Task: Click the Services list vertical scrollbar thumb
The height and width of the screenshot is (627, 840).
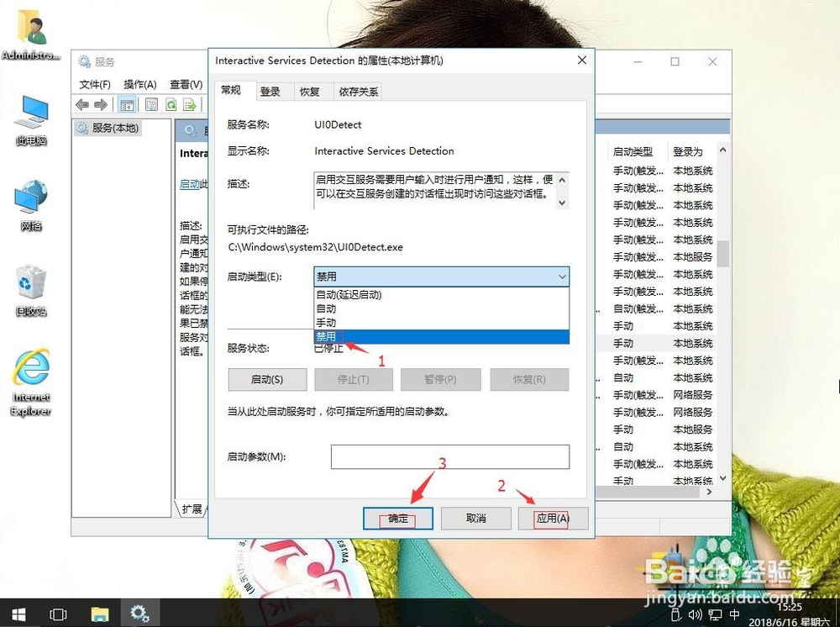Action: coord(723,254)
